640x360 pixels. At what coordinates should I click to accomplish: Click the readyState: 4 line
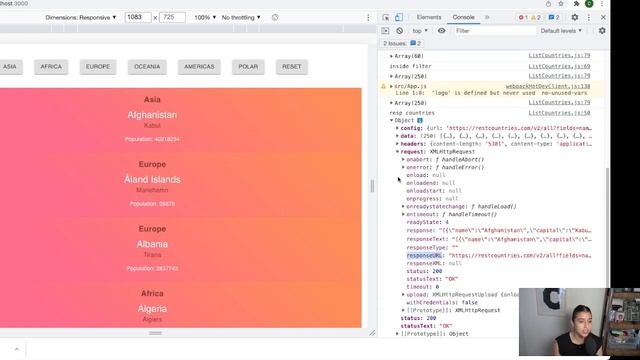pyautogui.click(x=427, y=222)
